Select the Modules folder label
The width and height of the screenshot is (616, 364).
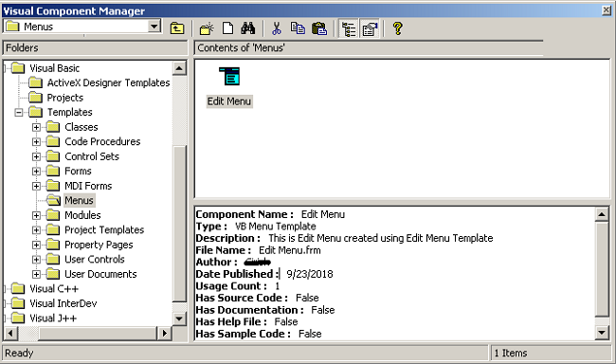tap(82, 215)
